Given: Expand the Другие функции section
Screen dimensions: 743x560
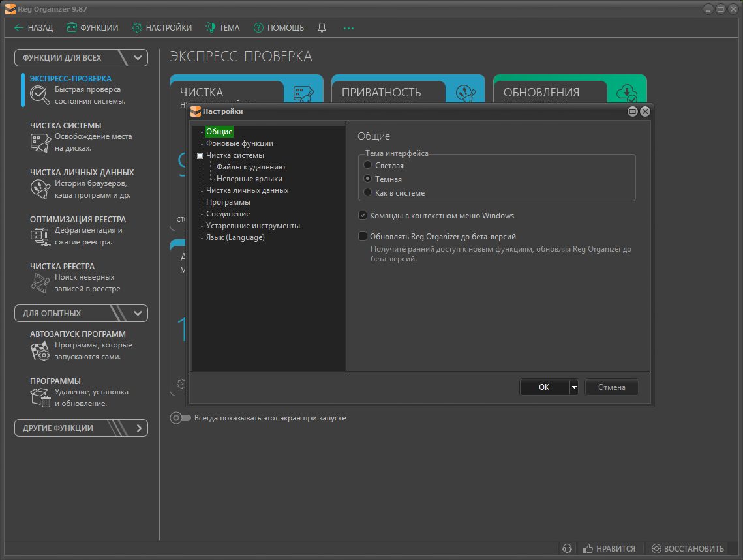Looking at the screenshot, I should tap(138, 428).
